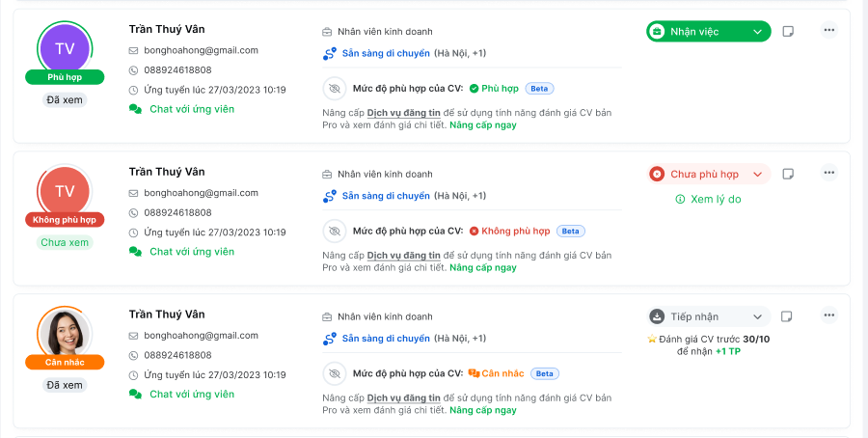868x438 pixels.
Task: Click the Beta badge next to orange Cân nhắc
Action: 545,373
